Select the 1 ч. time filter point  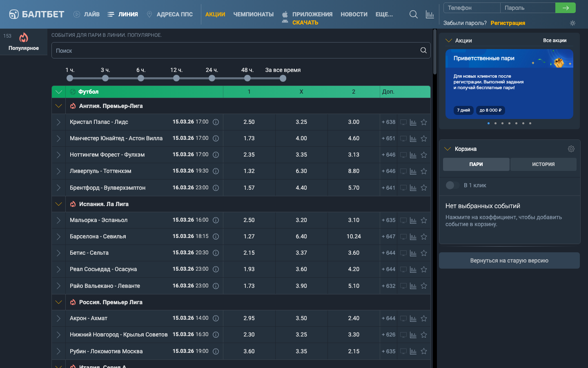pyautogui.click(x=70, y=78)
